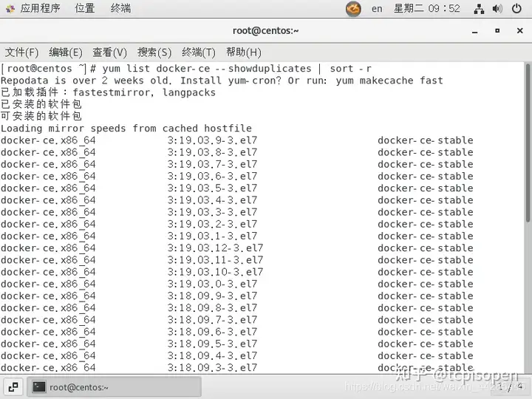Image resolution: width=532 pixels, height=399 pixels.
Task: Click version 3:18.09.3-3.el7
Action: pyautogui.click(x=212, y=367)
